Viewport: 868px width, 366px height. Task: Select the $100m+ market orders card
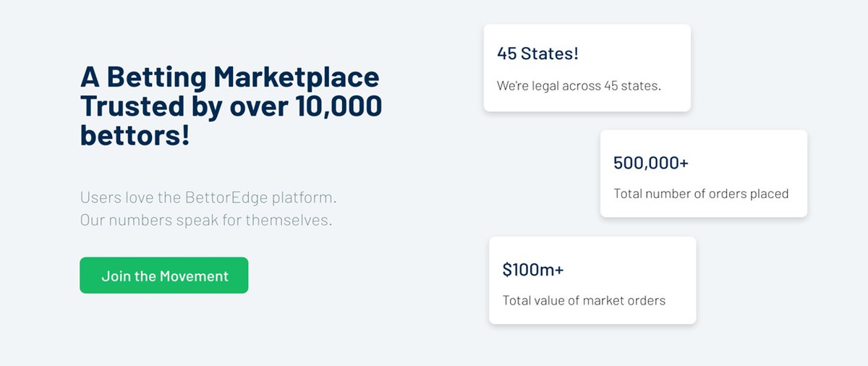pos(592,281)
